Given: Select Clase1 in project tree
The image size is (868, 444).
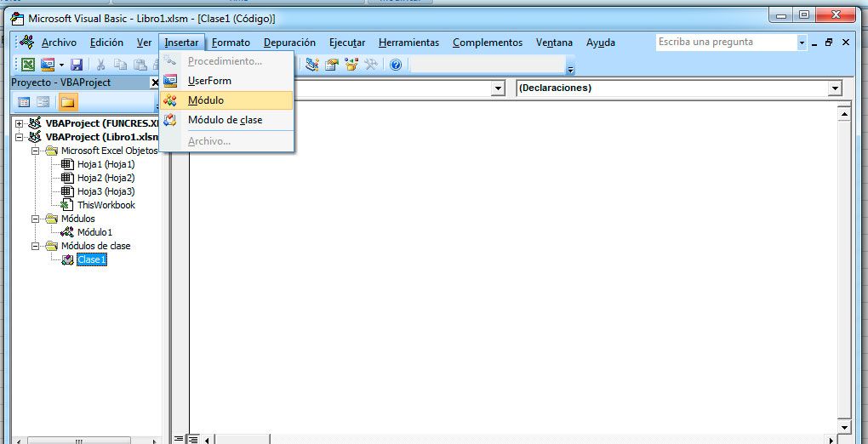Looking at the screenshot, I should tap(91, 259).
